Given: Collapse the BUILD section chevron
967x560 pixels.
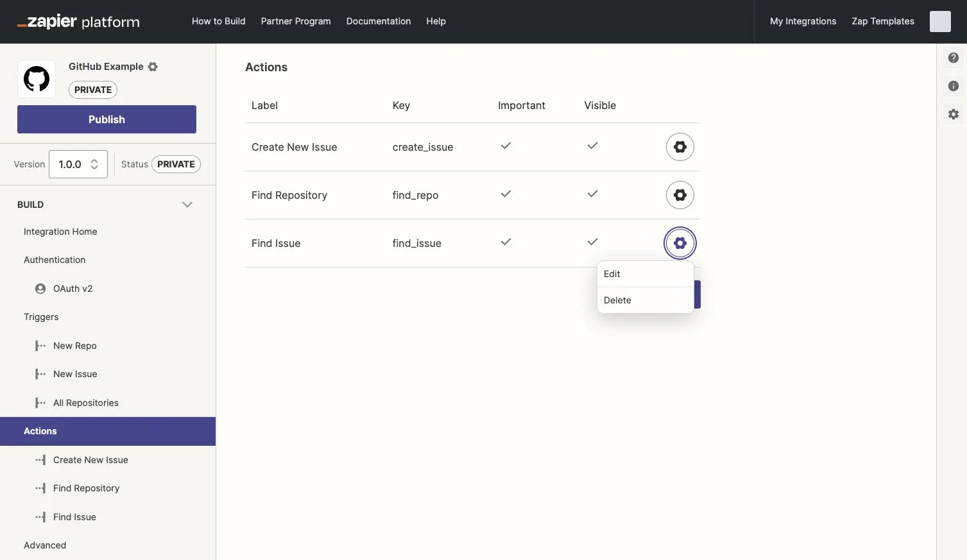Looking at the screenshot, I should (x=187, y=205).
